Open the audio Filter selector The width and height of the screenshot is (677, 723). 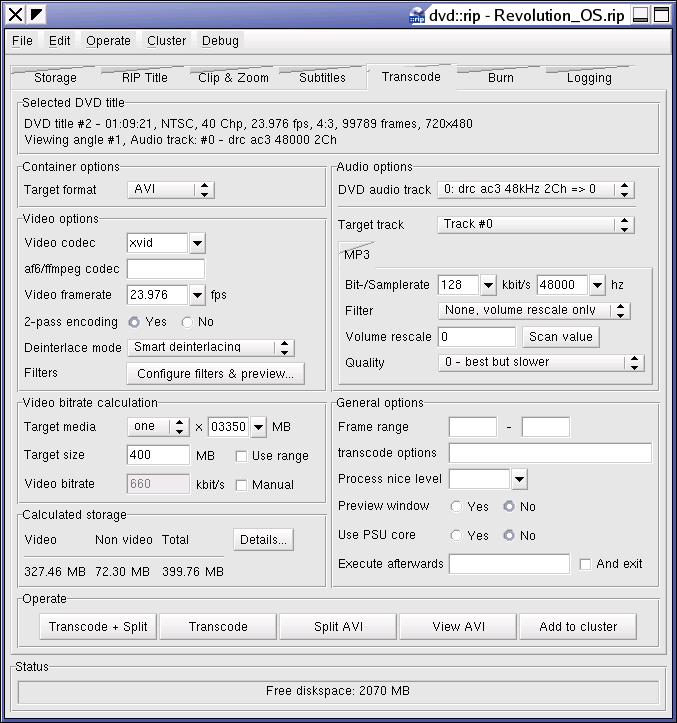tap(534, 311)
